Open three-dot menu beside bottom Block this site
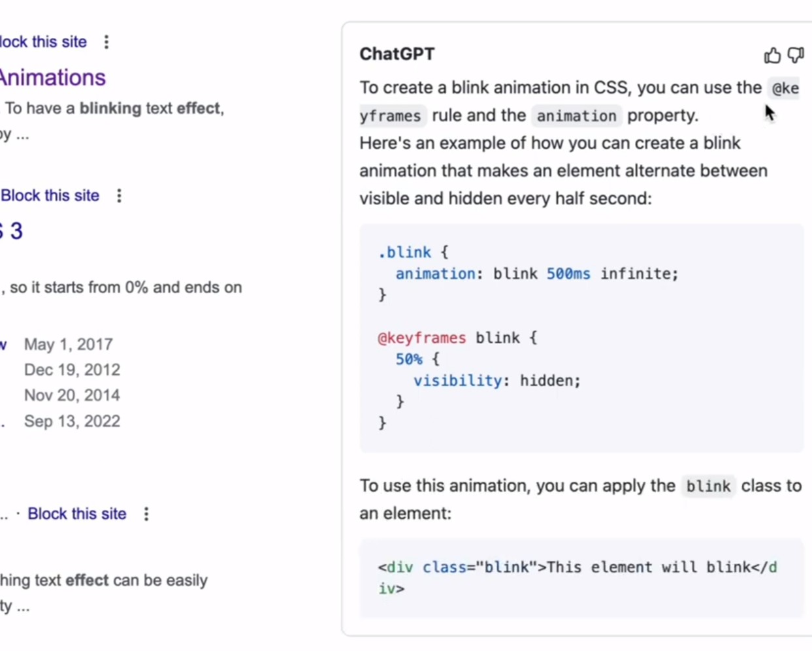 146,514
